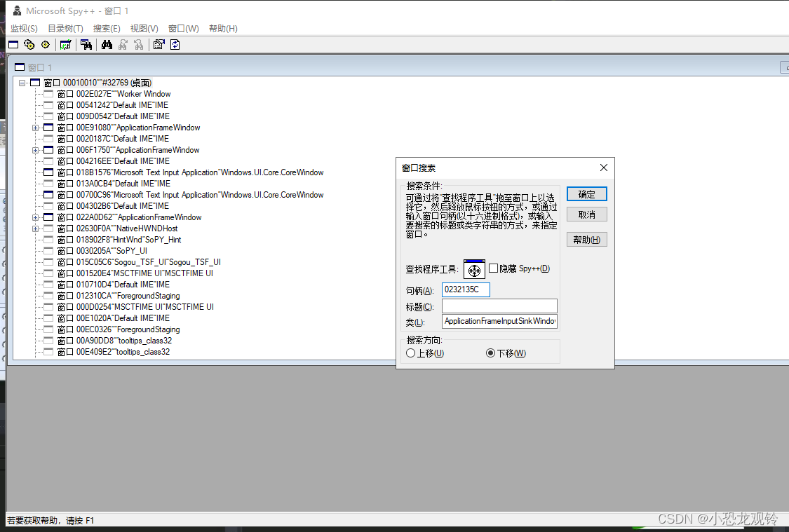Click the 确定 button
The height and width of the screenshot is (532, 789).
[587, 194]
